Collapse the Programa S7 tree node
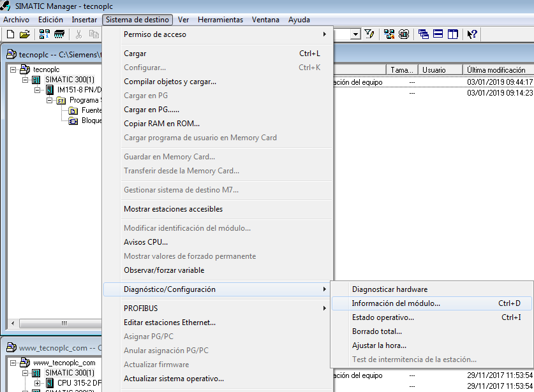 [49, 100]
